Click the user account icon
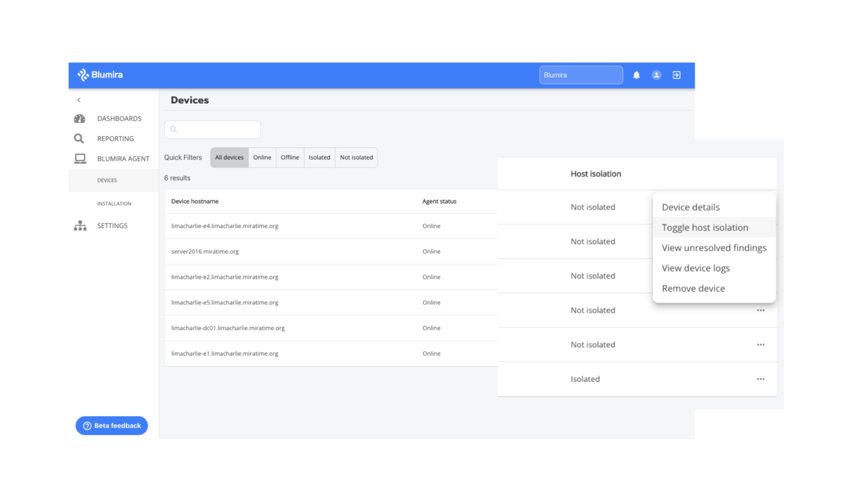Image resolution: width=868 pixels, height=488 pixels. [x=656, y=75]
